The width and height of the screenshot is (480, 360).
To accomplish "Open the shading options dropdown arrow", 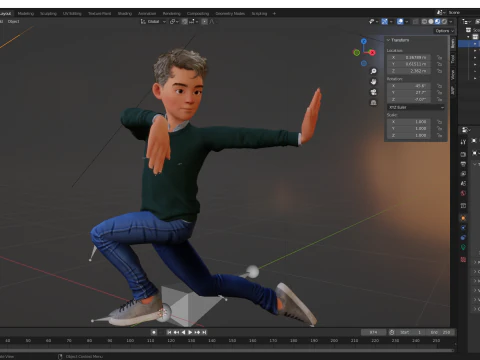I will pos(451,21).
